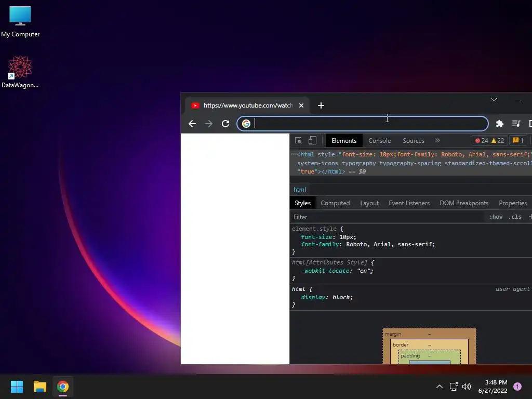Viewport: 532px width, 399px height.
Task: Open the DataWagon desktop shortcut
Action: (x=20, y=72)
